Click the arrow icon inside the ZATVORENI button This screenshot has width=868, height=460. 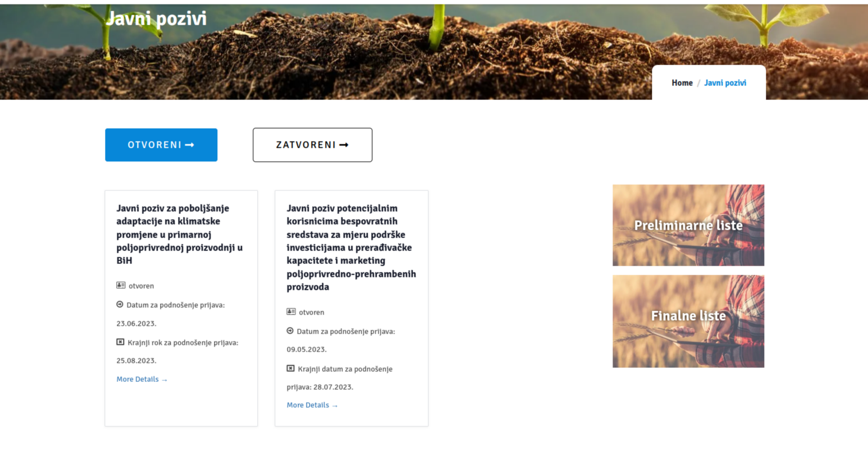click(x=344, y=145)
